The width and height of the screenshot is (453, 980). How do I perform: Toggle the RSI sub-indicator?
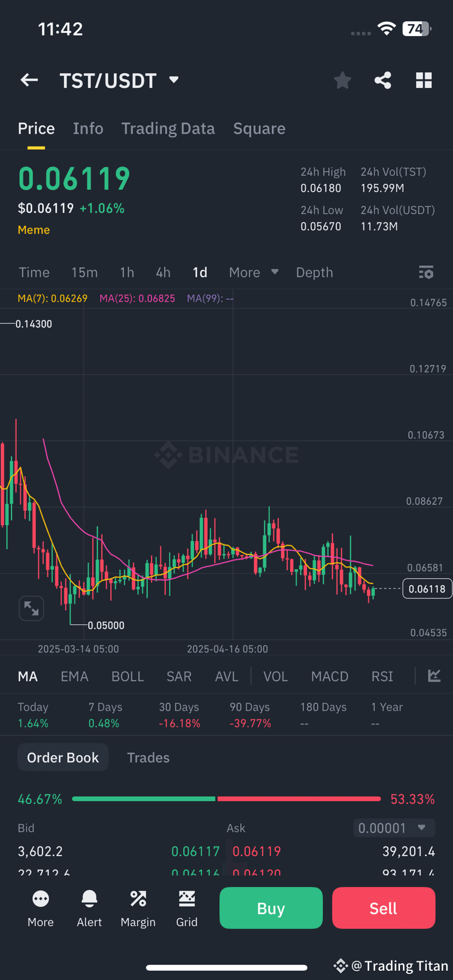[382, 676]
